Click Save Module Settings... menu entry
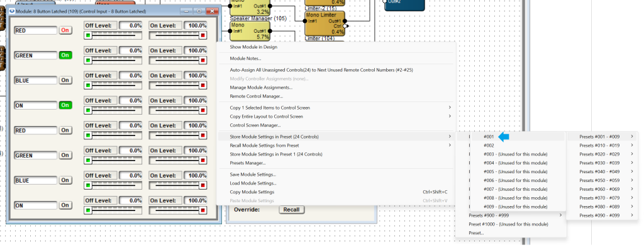This screenshot has width=644, height=252. pyautogui.click(x=253, y=175)
